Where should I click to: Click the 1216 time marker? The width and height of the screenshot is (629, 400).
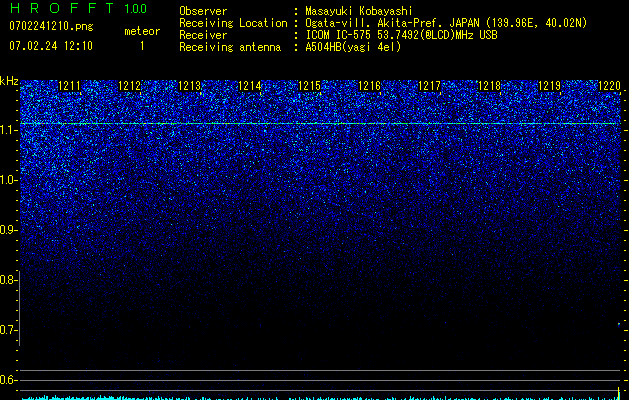pos(369,85)
